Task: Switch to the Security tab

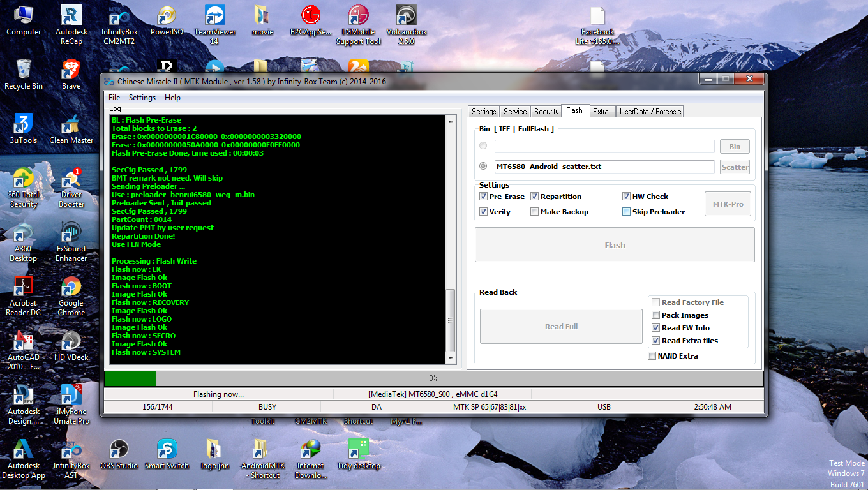Action: tap(546, 112)
